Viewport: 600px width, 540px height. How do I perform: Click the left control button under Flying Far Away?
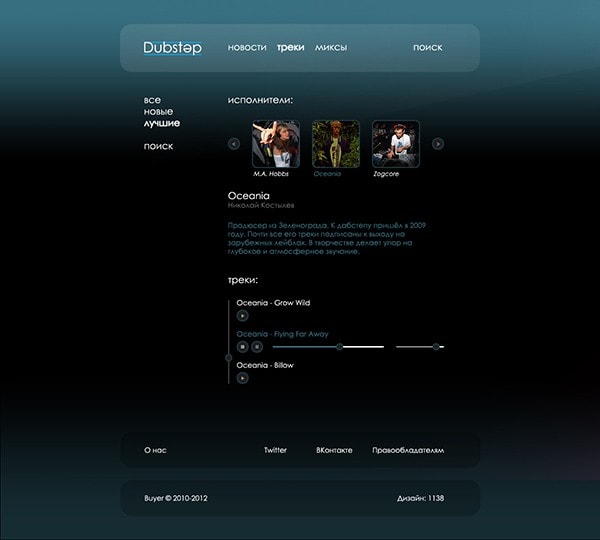[242, 347]
